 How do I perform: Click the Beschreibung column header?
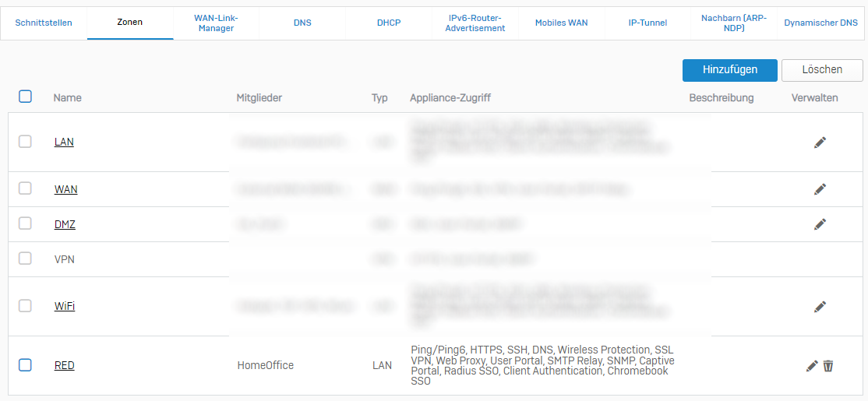[722, 98]
